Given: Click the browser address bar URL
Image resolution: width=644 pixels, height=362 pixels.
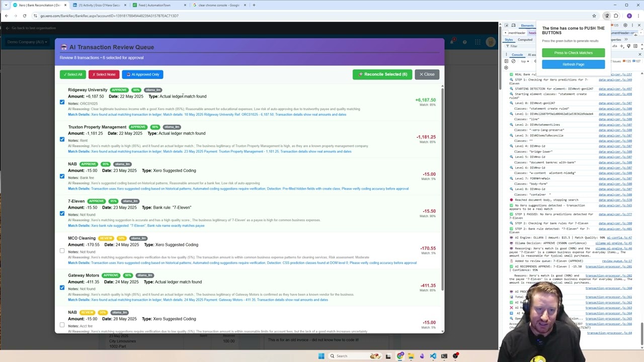Looking at the screenshot, I should point(109,16).
